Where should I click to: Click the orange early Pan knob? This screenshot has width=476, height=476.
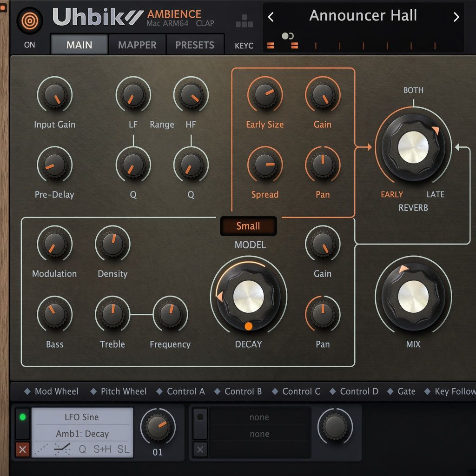point(323,165)
